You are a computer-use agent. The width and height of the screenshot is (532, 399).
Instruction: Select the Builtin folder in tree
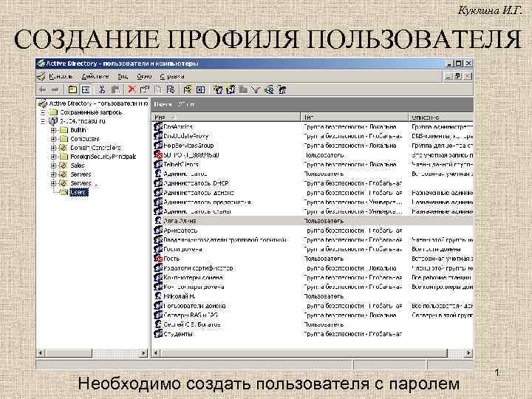(x=78, y=130)
